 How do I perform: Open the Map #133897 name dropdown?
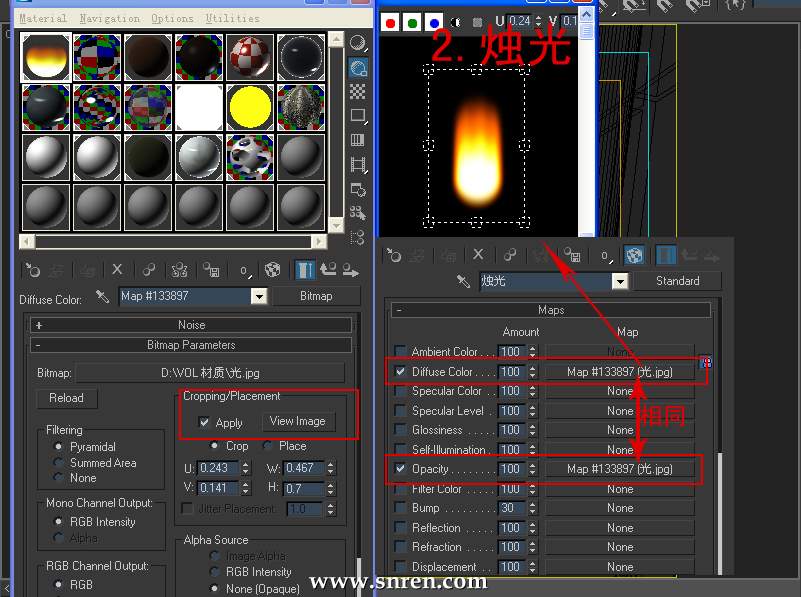pos(260,296)
